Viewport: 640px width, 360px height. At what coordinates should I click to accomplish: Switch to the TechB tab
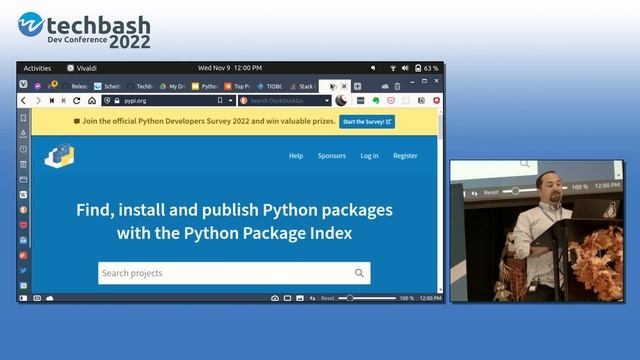tap(140, 86)
